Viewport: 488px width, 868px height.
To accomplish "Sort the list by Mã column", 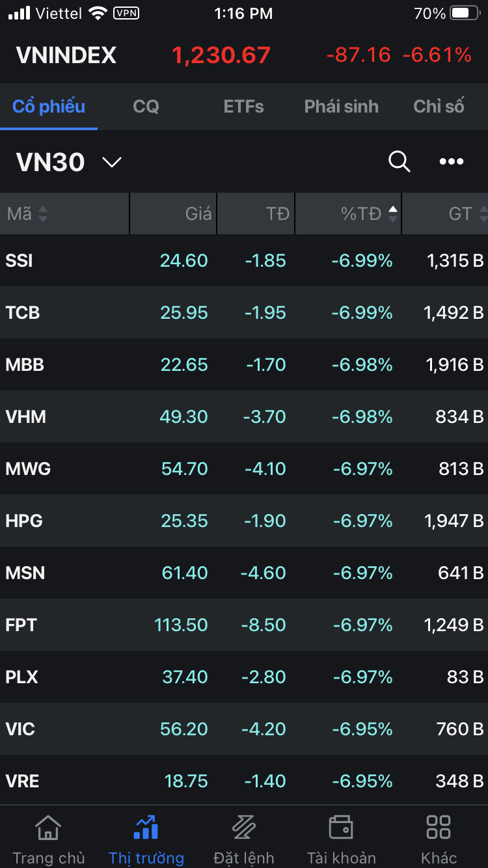I will coord(26,213).
